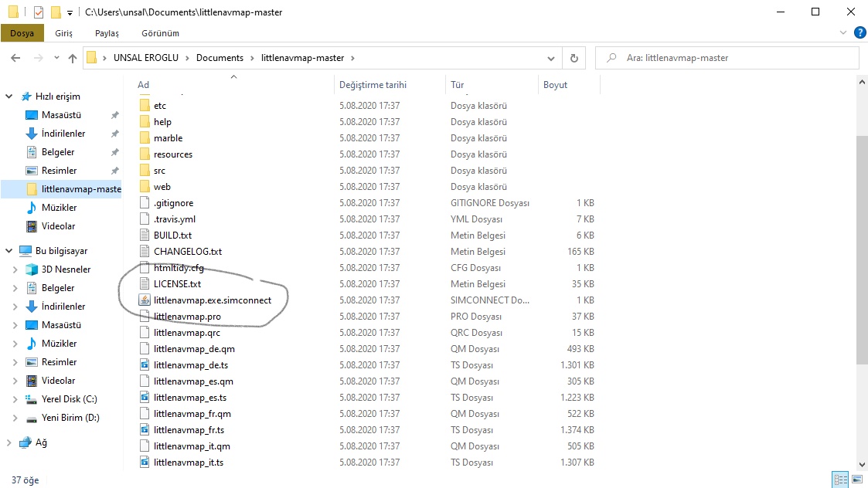
Task: Select Resimler in Hızlı erişim
Action: [59, 171]
